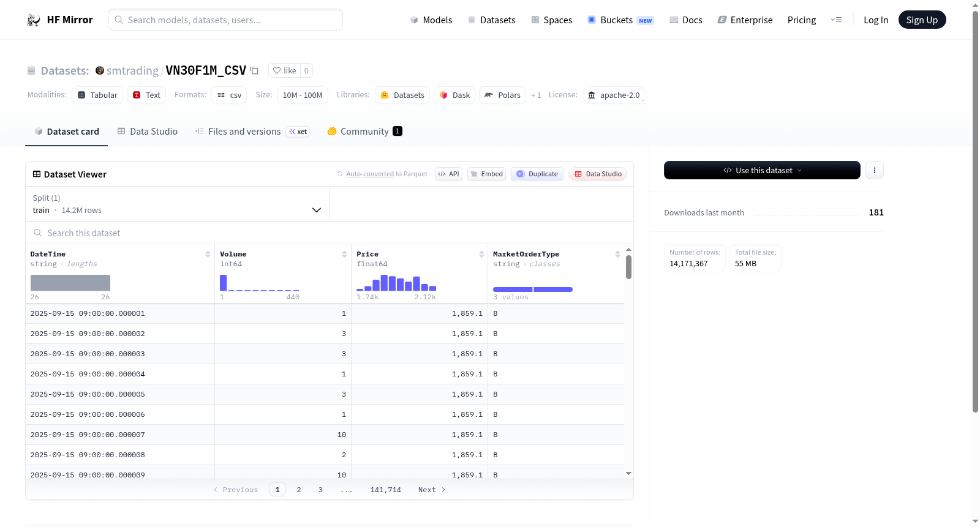The image size is (980, 527).
Task: Open Files and versions tab
Action: click(x=252, y=132)
